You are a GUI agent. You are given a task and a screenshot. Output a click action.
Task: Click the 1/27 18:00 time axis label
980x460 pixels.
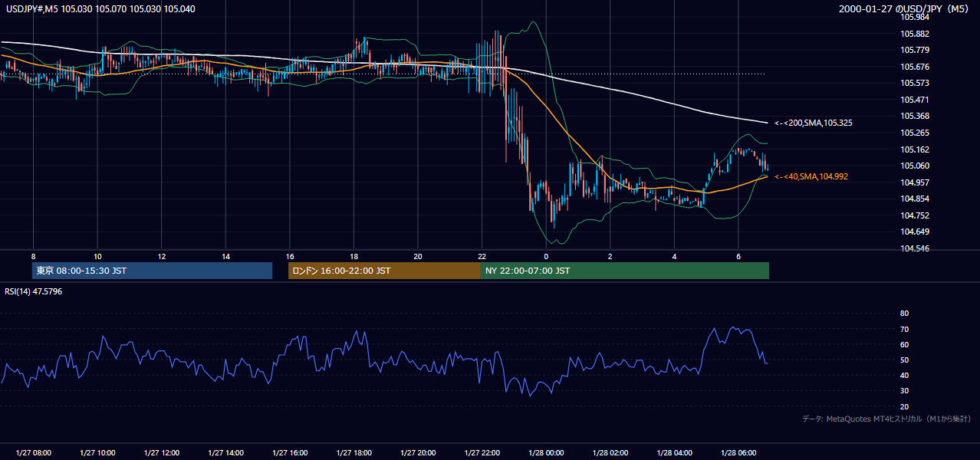[x=354, y=453]
